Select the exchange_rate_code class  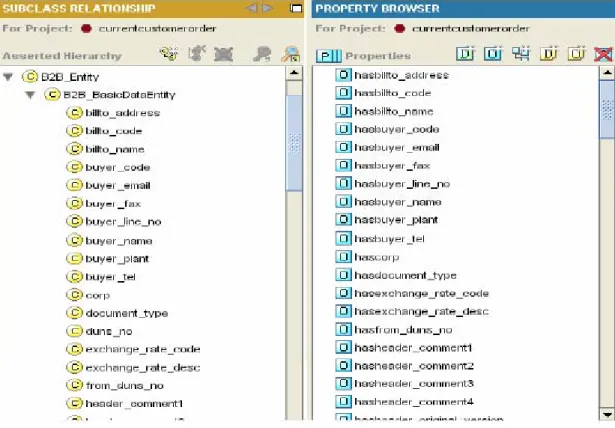tap(143, 349)
